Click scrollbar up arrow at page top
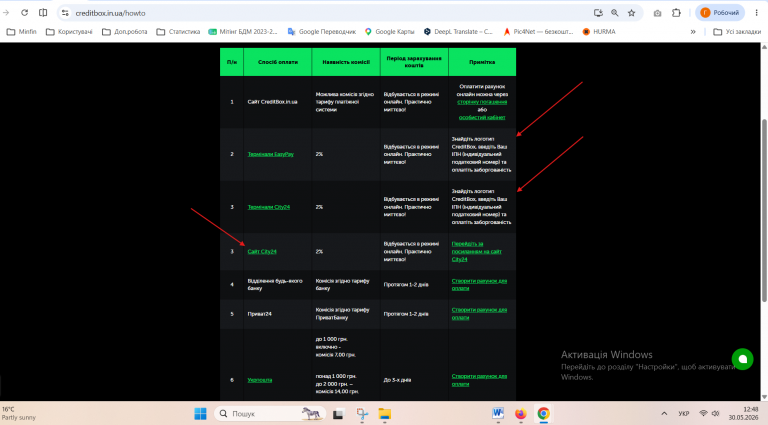768x425 pixels. [764, 47]
